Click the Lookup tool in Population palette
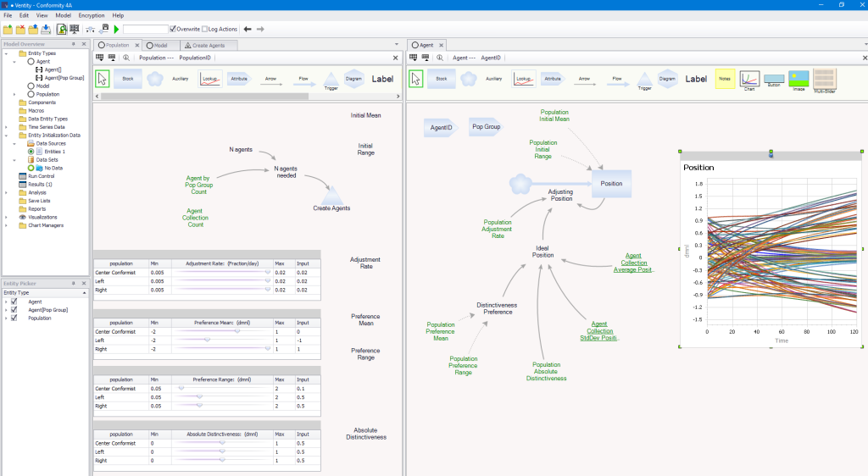Viewport: 868px width, 476px height. 210,79
